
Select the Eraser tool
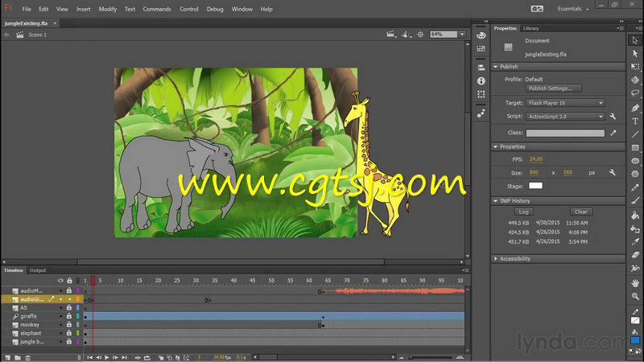(x=635, y=255)
